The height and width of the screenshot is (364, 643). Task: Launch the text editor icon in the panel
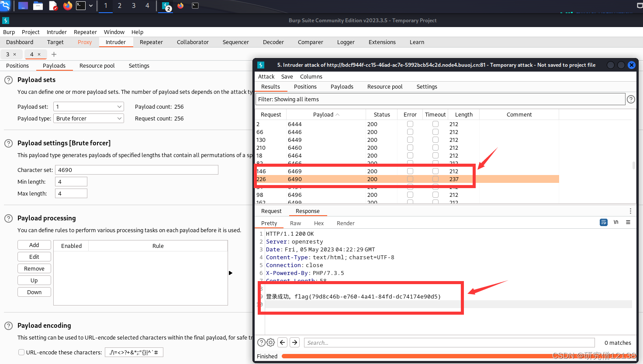[53, 6]
